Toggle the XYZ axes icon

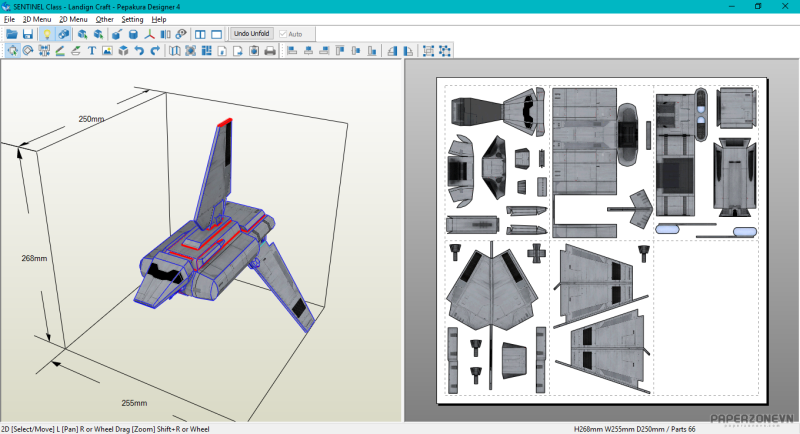(x=149, y=34)
